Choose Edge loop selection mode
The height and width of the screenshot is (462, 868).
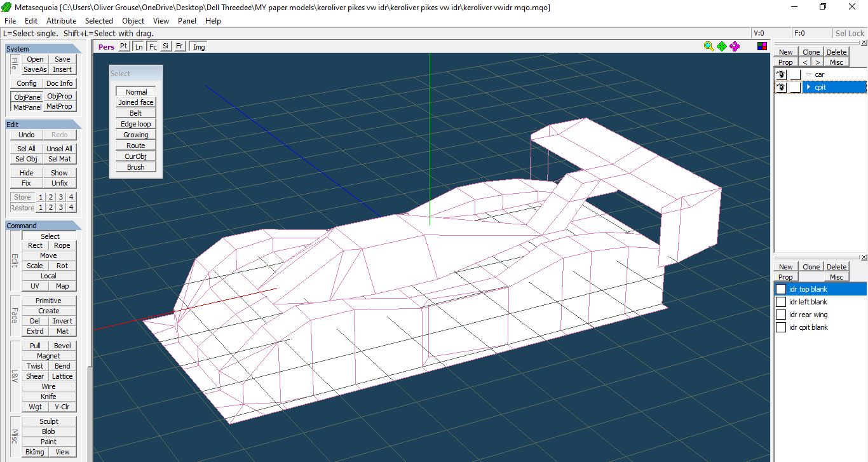136,124
